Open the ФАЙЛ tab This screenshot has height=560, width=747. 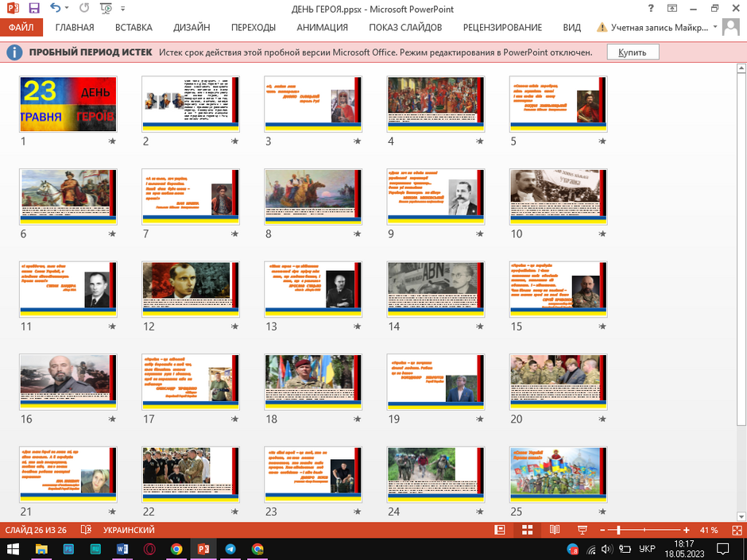tap(21, 27)
